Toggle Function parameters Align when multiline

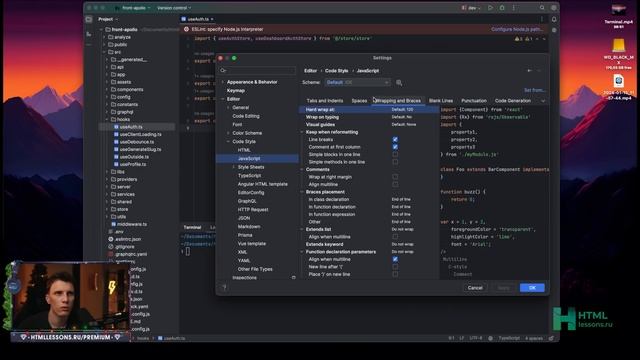pos(395,259)
